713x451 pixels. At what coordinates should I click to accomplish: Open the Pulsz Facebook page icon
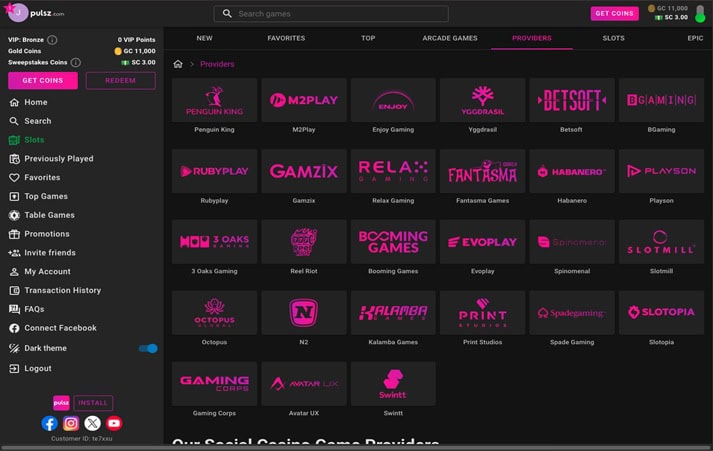[x=50, y=423]
